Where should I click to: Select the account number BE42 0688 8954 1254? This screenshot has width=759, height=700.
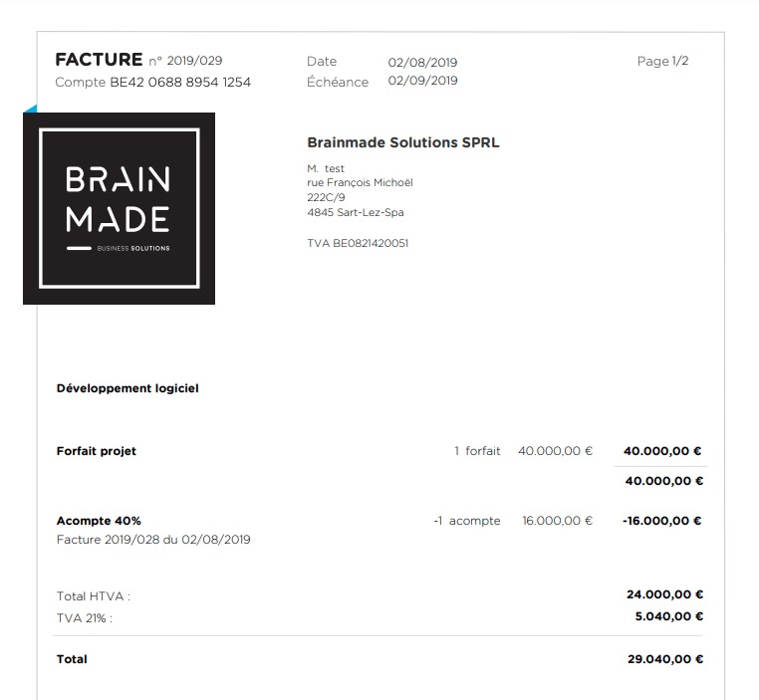click(180, 82)
